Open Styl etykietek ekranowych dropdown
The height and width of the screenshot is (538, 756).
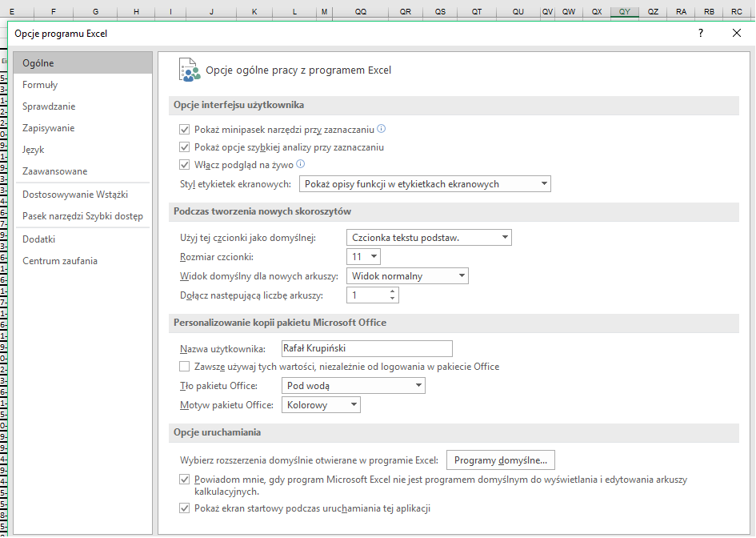425,184
